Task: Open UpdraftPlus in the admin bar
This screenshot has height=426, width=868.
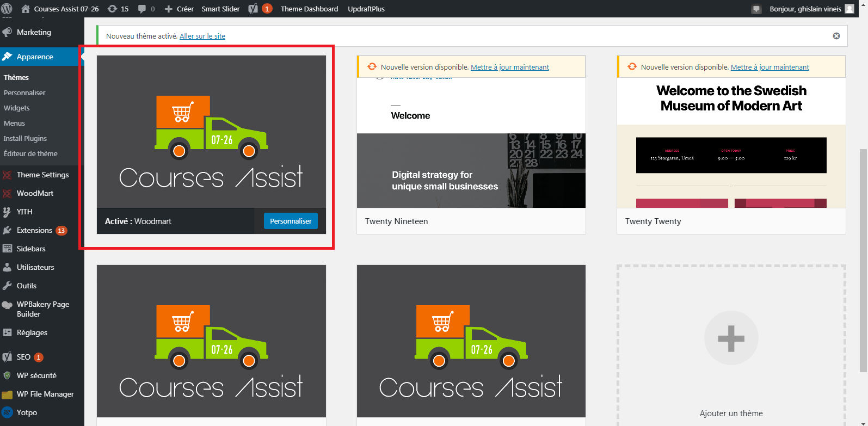Action: [366, 9]
